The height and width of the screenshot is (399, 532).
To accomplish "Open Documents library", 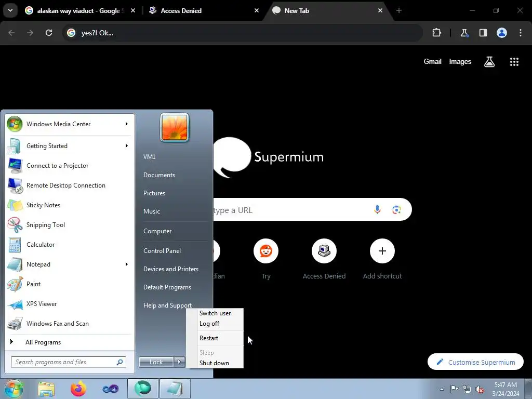I will pos(159,175).
